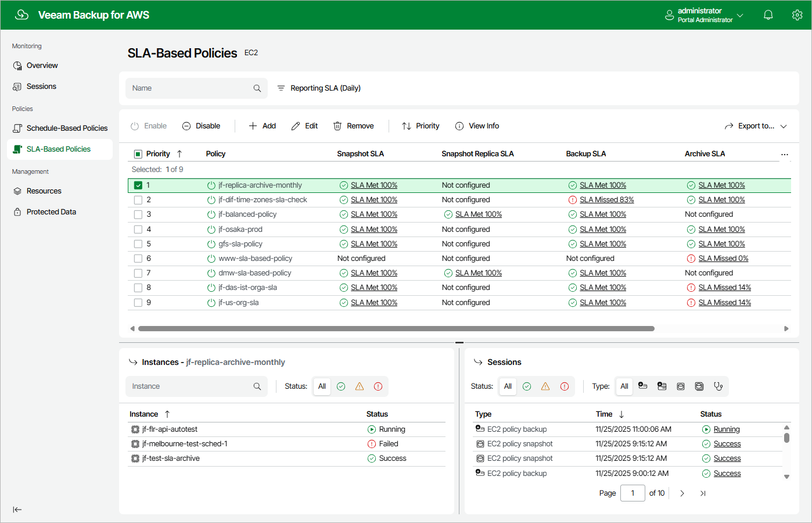The width and height of the screenshot is (812, 523).
Task: Select SLA-Based Policies in sidebar
Action: (x=59, y=149)
